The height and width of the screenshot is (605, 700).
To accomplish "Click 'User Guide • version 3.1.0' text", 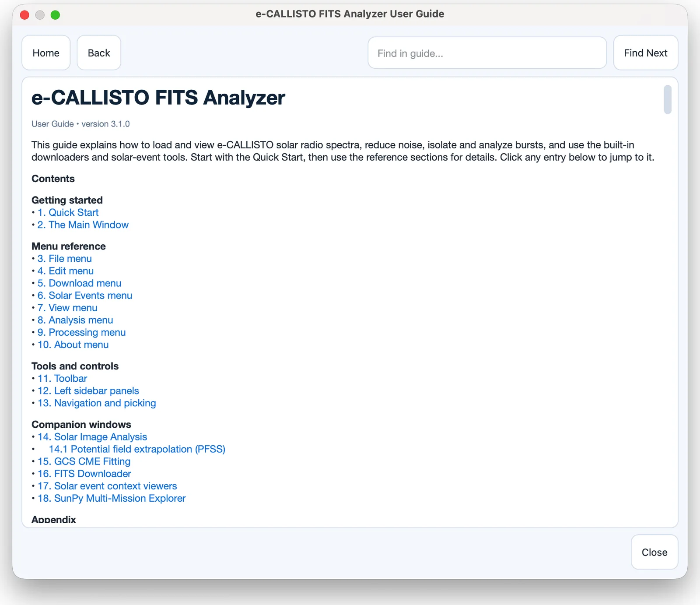I will 80,124.
